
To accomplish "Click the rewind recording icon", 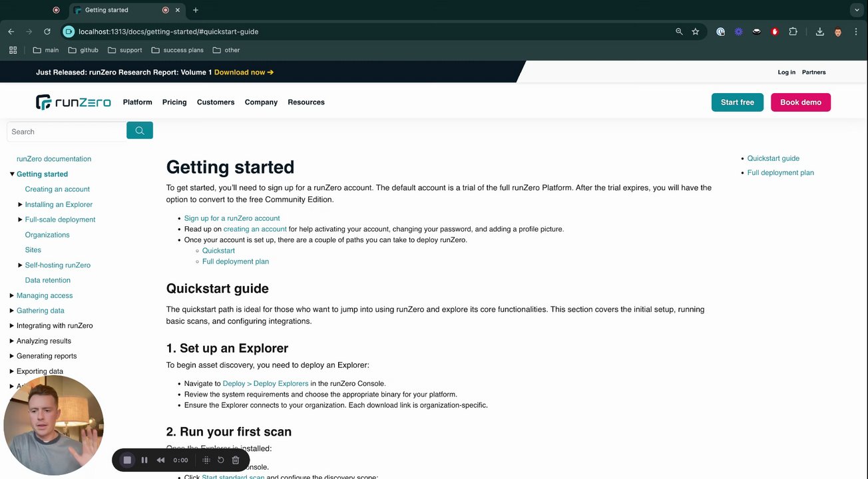I will coord(160,460).
